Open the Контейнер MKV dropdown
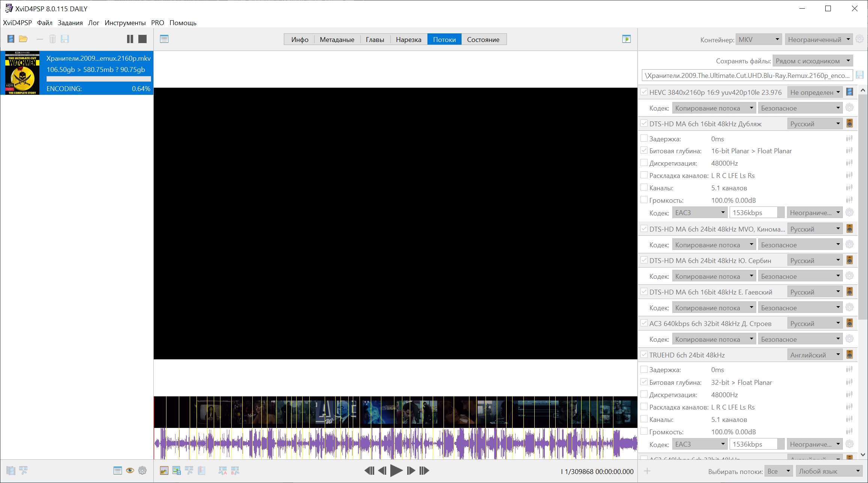 point(758,40)
